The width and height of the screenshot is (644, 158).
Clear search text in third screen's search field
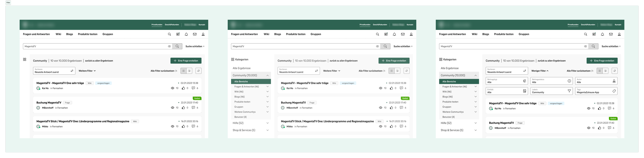pos(586,46)
